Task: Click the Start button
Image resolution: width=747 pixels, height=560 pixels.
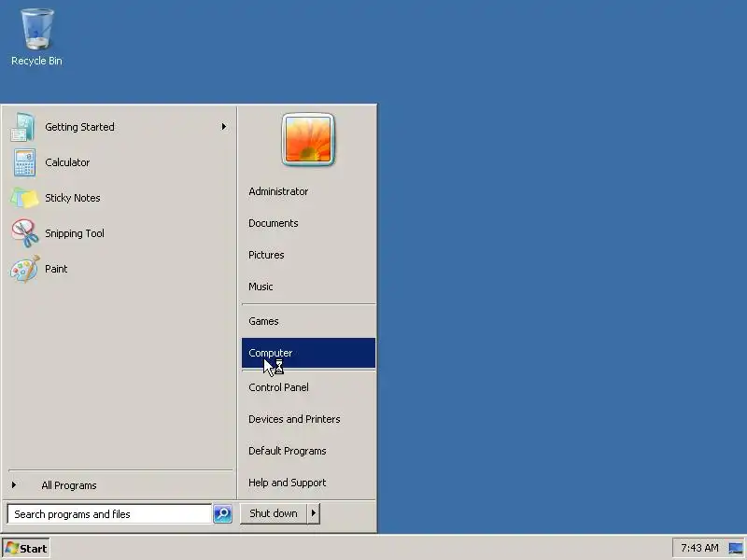Action: click(26, 549)
